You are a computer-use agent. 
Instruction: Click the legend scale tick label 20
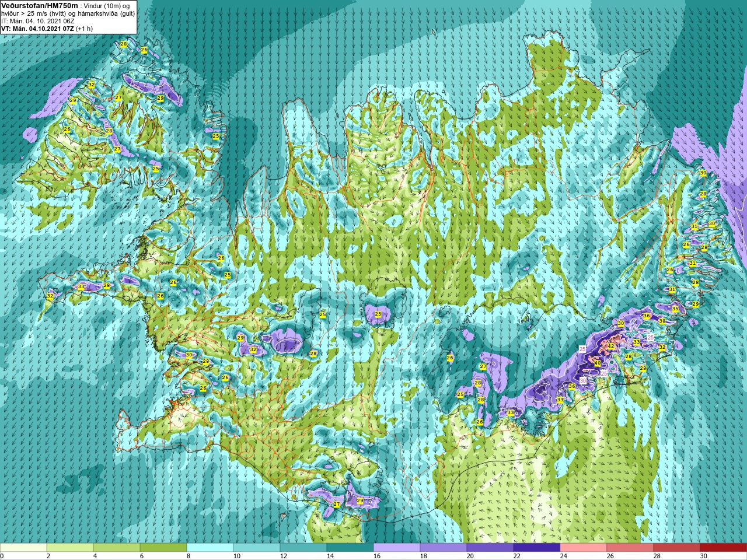[x=470, y=556]
